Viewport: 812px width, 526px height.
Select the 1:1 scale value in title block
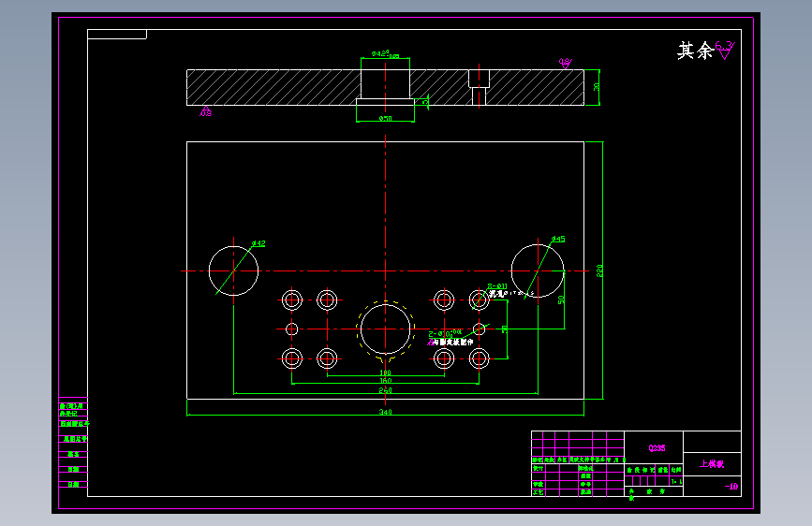676,481
